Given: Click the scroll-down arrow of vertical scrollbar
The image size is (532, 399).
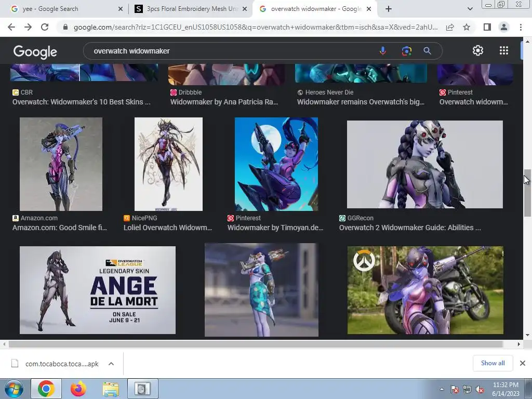Looking at the screenshot, I should pos(527,335).
